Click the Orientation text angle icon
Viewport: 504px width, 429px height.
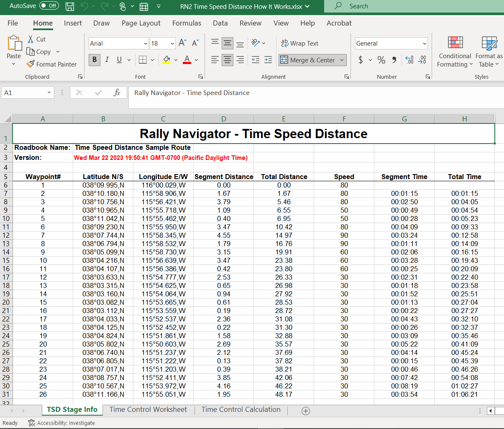[x=256, y=43]
